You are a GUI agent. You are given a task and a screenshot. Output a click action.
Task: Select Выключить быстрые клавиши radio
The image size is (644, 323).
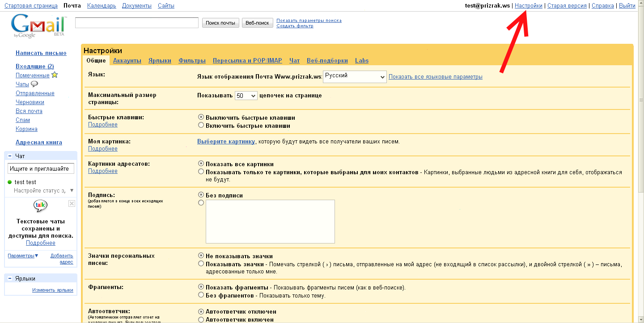coord(201,117)
